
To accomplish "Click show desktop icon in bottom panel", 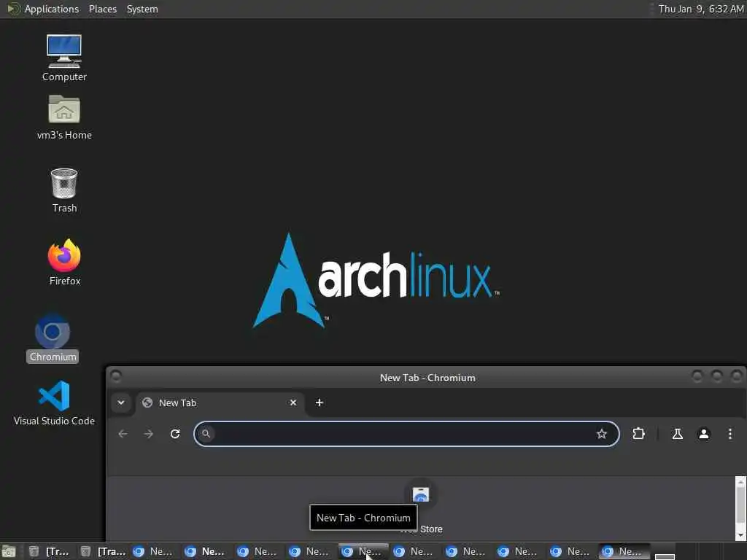I will 9,552.
